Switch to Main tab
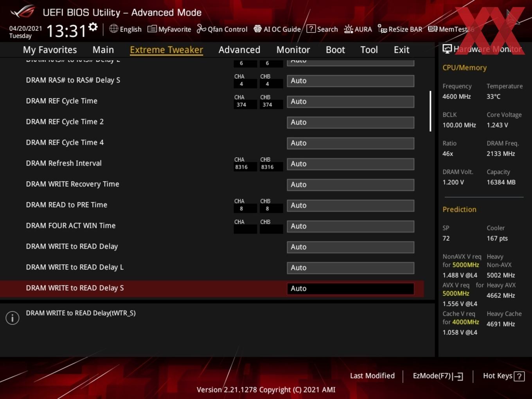The height and width of the screenshot is (399, 532). tap(103, 50)
